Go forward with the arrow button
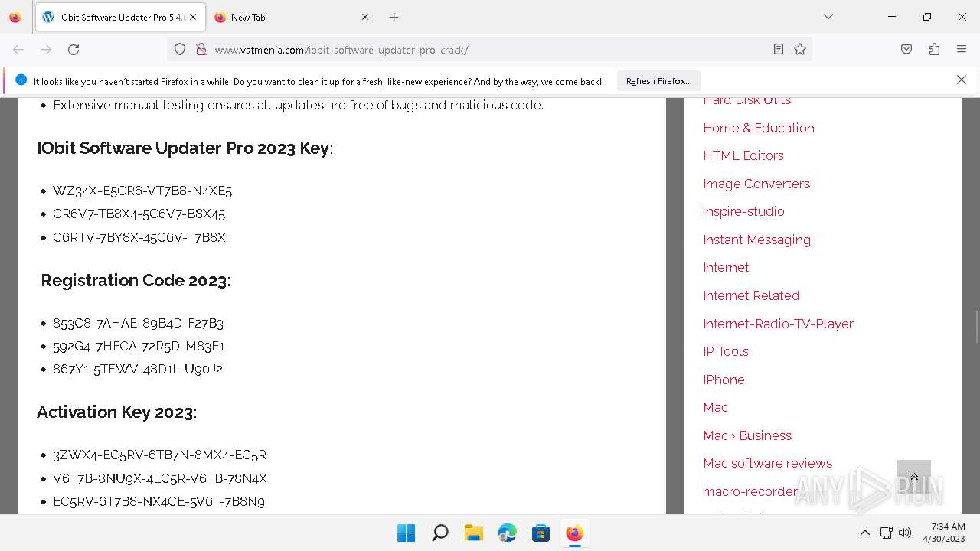 click(x=46, y=49)
